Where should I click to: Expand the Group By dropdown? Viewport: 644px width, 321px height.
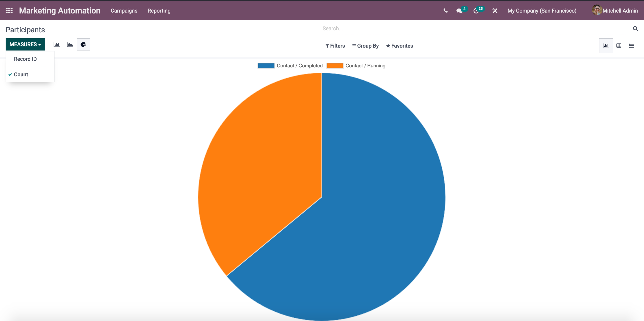pyautogui.click(x=365, y=46)
